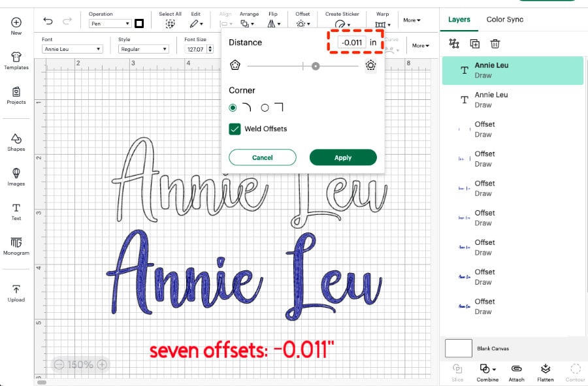Select the highlighted Annie Leu layer
Viewport: 588px width, 386px height.
(513, 71)
